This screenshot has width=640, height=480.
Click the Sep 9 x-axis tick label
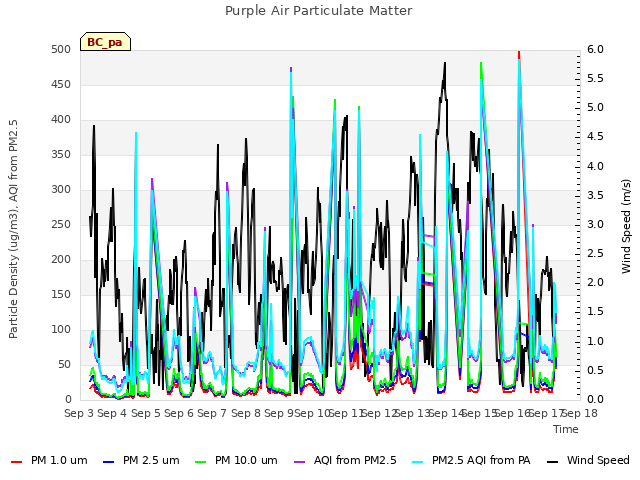tap(279, 413)
